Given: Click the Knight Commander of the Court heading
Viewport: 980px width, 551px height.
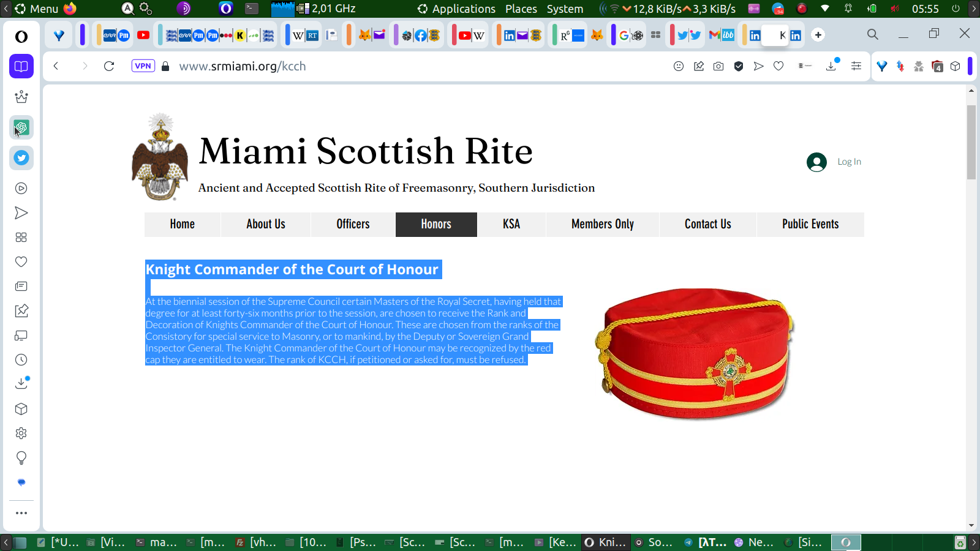Looking at the screenshot, I should 292,269.
